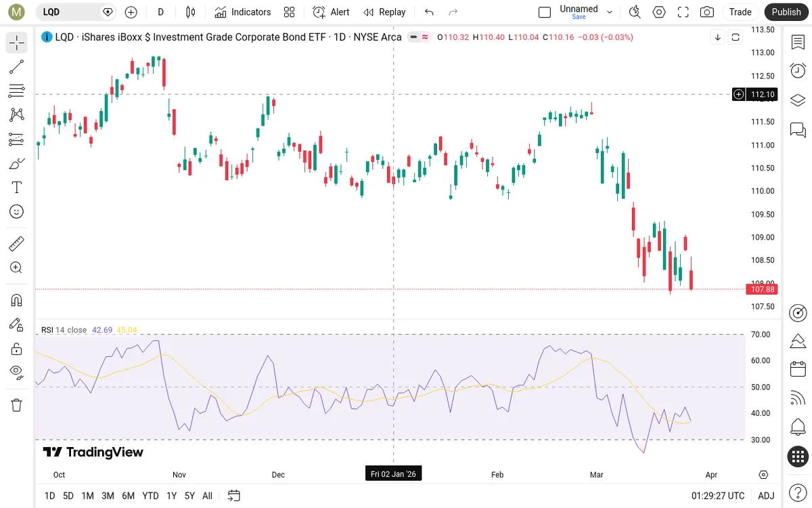The image size is (812, 508).
Task: Select the 6M date range
Action: [x=128, y=496]
